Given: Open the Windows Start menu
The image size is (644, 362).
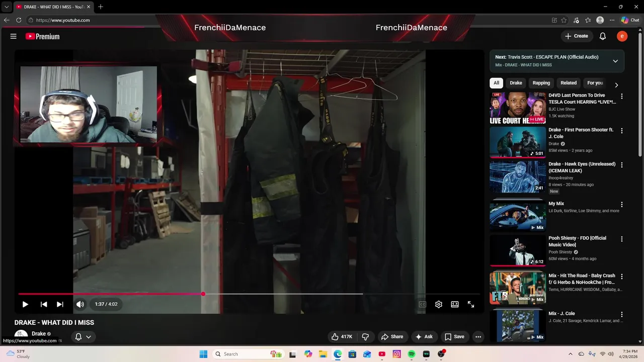Looking at the screenshot, I should tap(203, 354).
